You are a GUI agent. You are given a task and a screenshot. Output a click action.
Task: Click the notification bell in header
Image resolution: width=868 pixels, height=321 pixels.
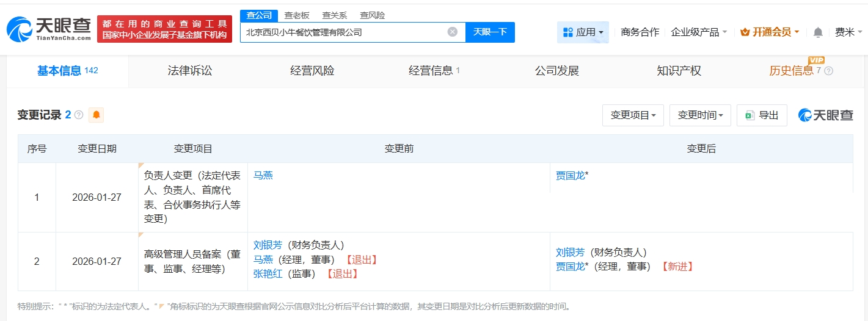(x=818, y=32)
